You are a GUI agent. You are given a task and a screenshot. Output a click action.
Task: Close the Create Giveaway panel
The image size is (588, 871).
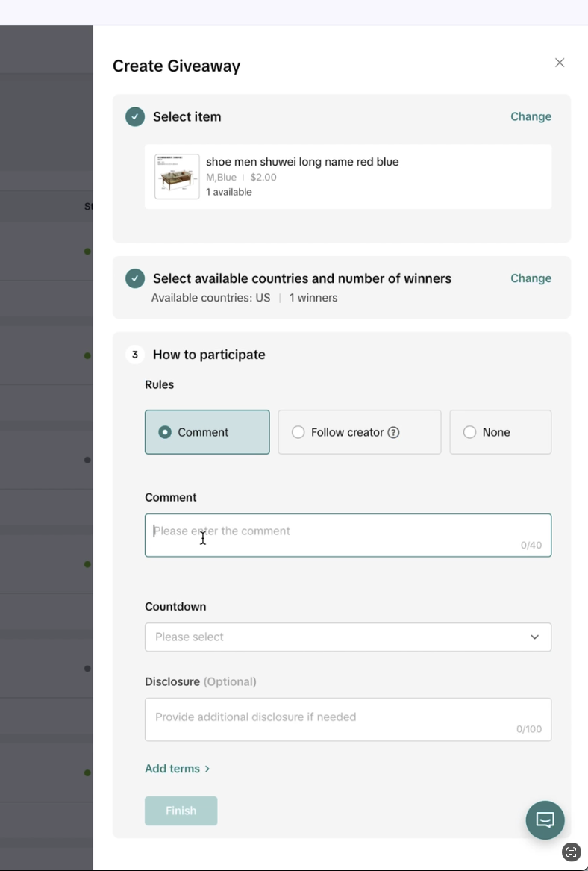point(560,63)
